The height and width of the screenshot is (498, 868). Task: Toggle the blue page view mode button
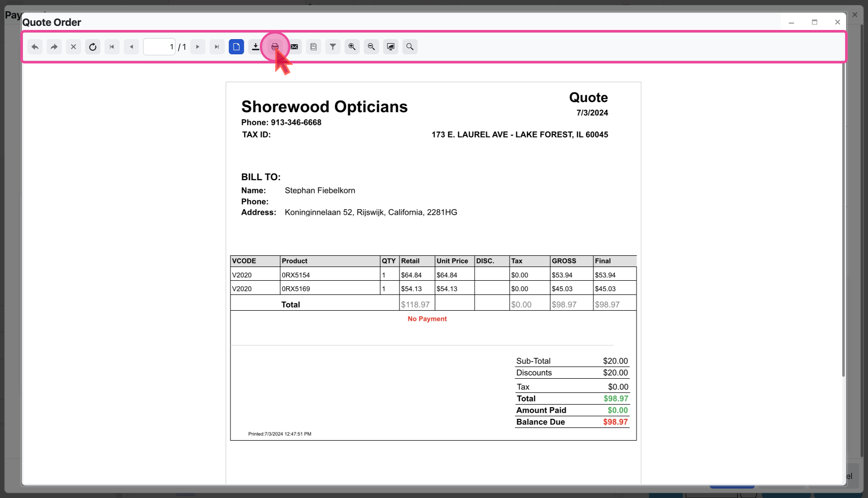pyautogui.click(x=237, y=47)
